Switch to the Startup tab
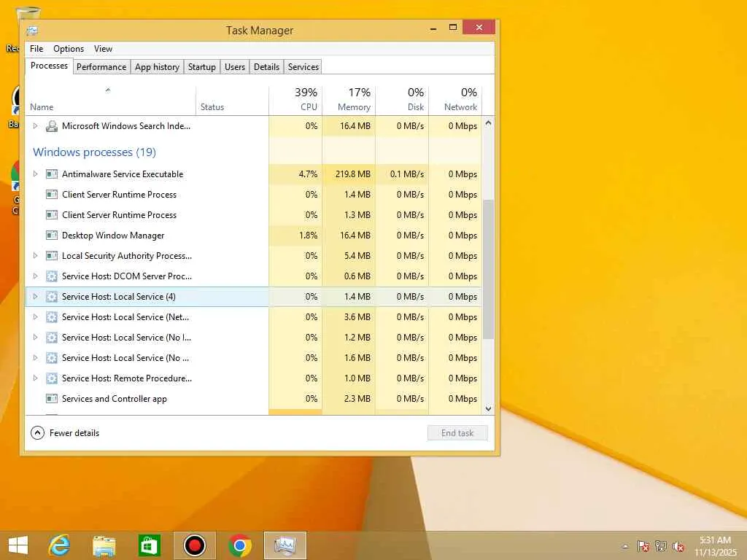Image resolution: width=747 pixels, height=560 pixels. click(202, 66)
